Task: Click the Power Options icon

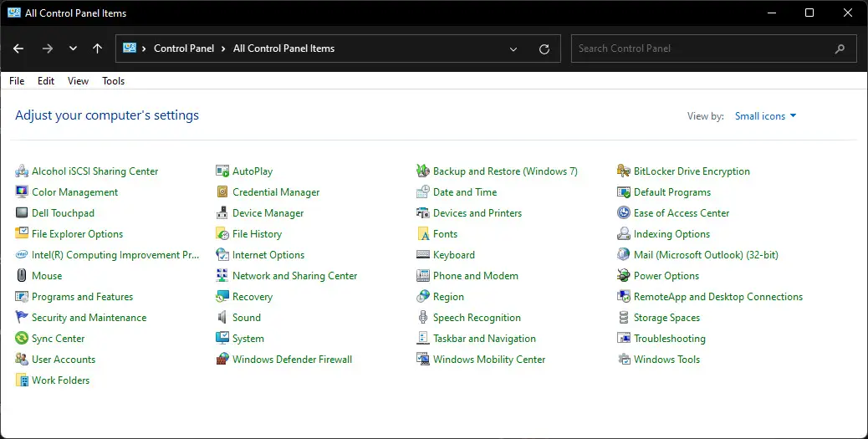Action: [623, 276]
